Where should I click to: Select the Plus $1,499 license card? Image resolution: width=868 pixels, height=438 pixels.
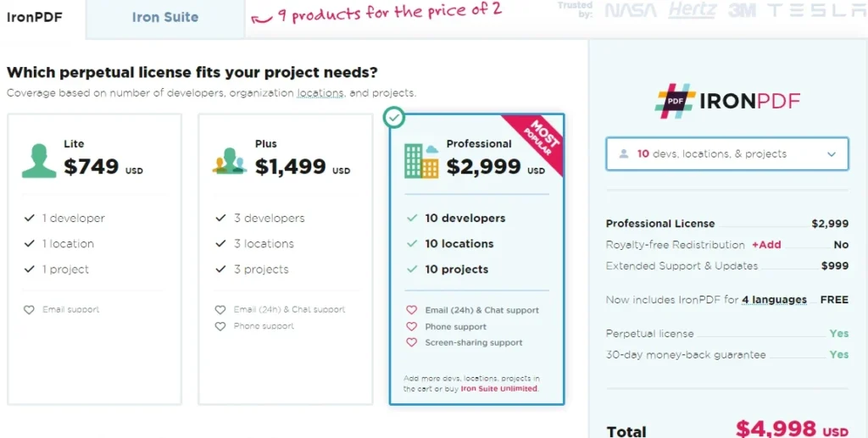pos(285,258)
